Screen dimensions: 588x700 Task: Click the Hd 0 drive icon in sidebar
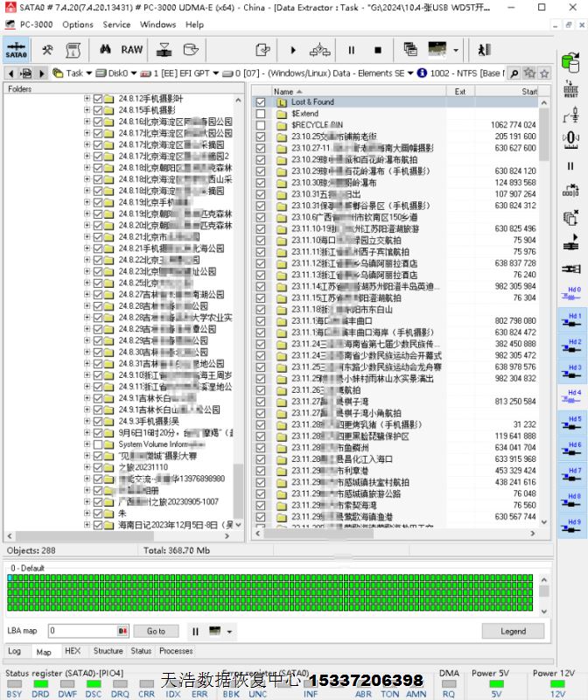tap(573, 293)
